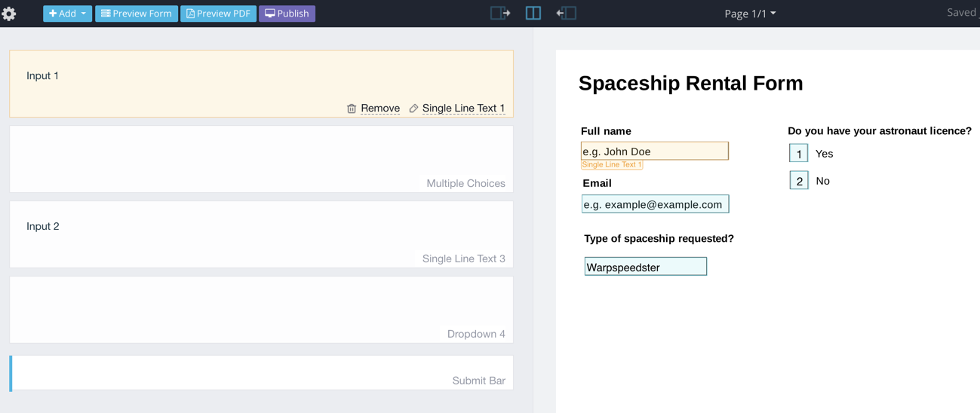Screen dimensions: 980x413
Task: Select the Submit Bar block
Action: [x=261, y=373]
